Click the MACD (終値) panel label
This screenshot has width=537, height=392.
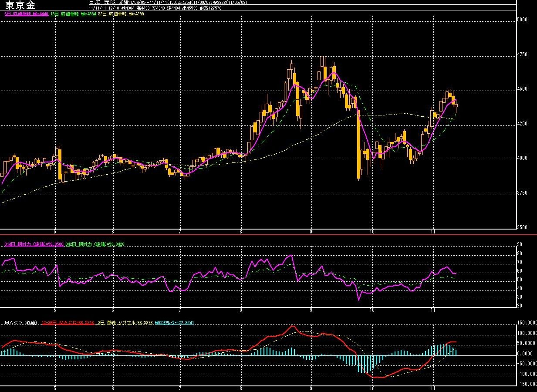pos(21,323)
